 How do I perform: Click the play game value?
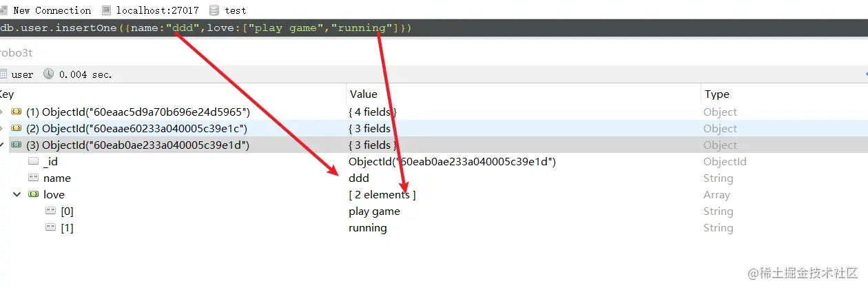pyautogui.click(x=374, y=211)
